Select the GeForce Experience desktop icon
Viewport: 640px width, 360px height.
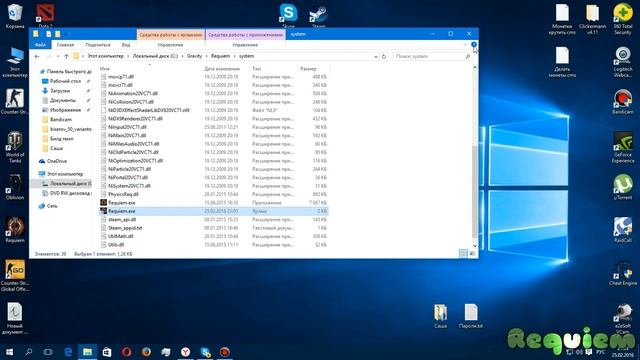tap(623, 147)
